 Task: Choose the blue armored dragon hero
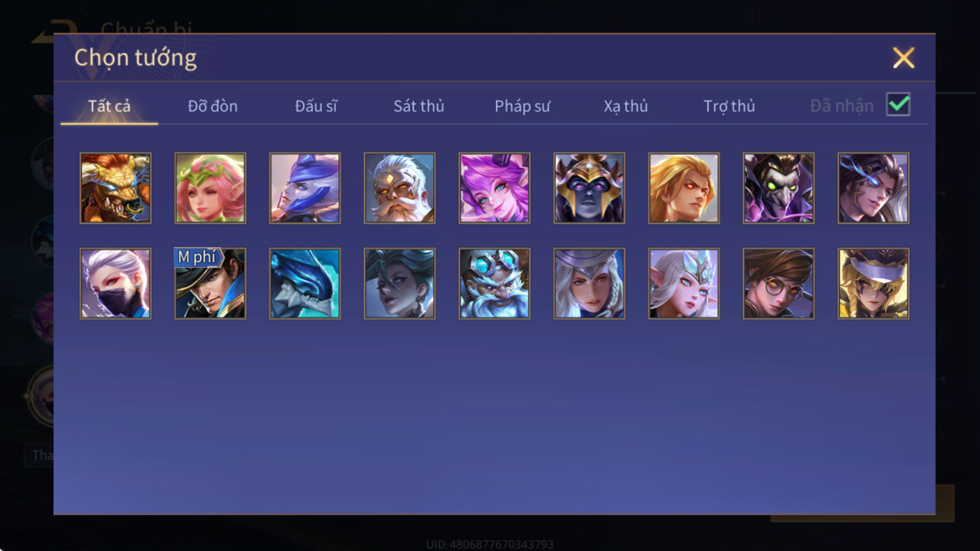click(305, 283)
